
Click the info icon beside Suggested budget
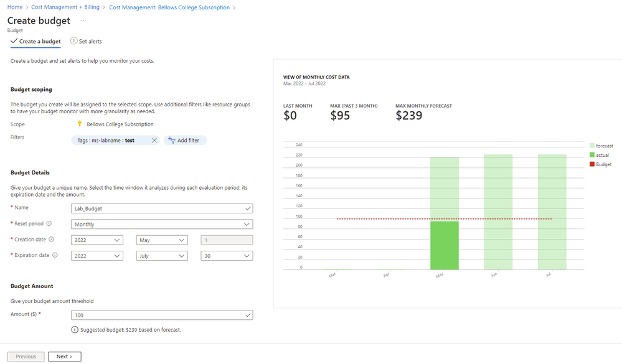tap(75, 330)
